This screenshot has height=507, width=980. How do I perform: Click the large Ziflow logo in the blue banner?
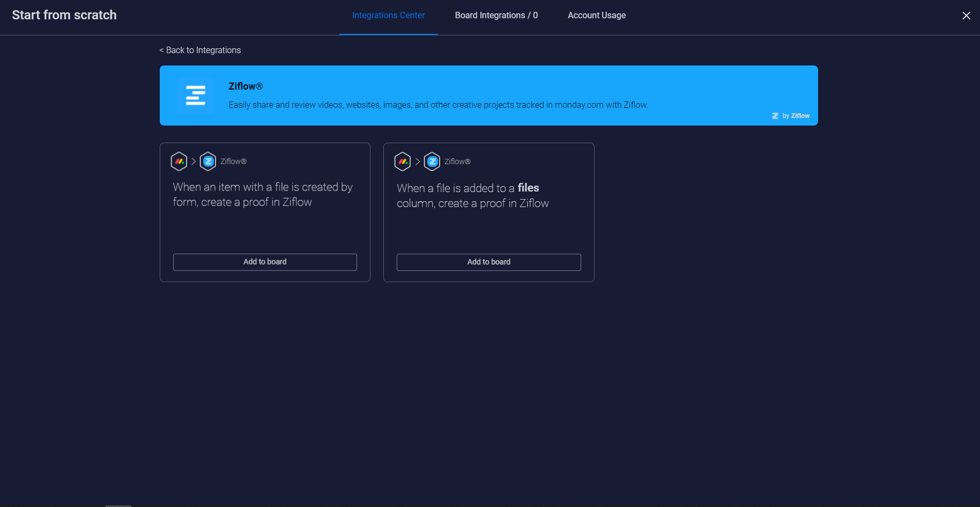[x=196, y=95]
